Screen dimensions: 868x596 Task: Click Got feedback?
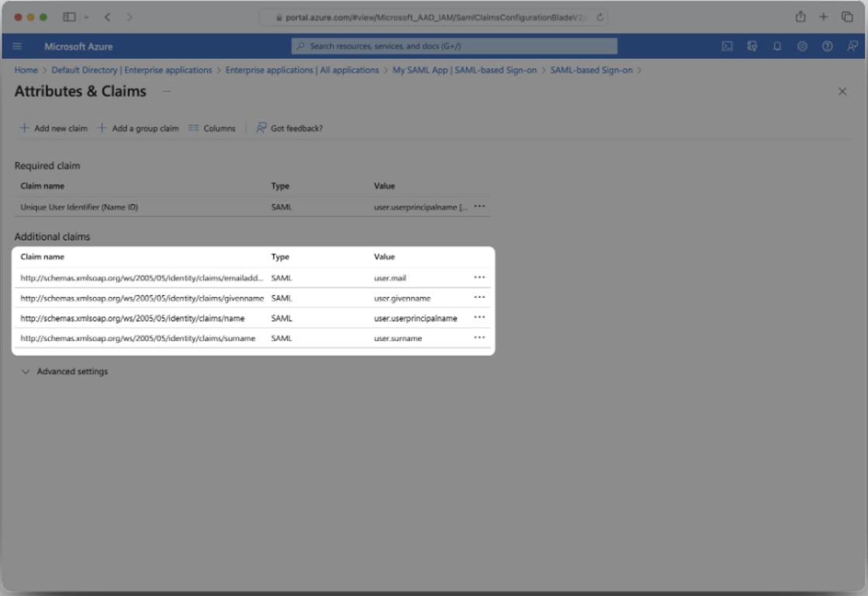pos(289,128)
